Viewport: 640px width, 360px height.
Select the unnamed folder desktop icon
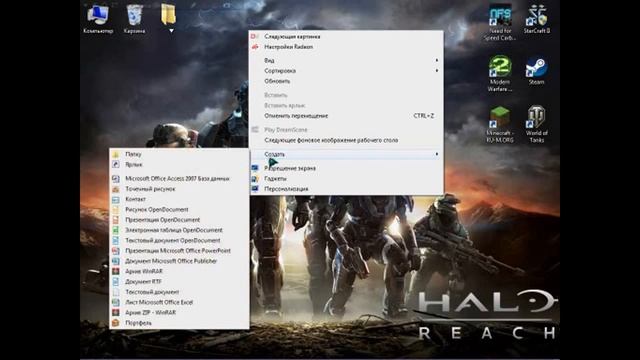[x=168, y=16]
